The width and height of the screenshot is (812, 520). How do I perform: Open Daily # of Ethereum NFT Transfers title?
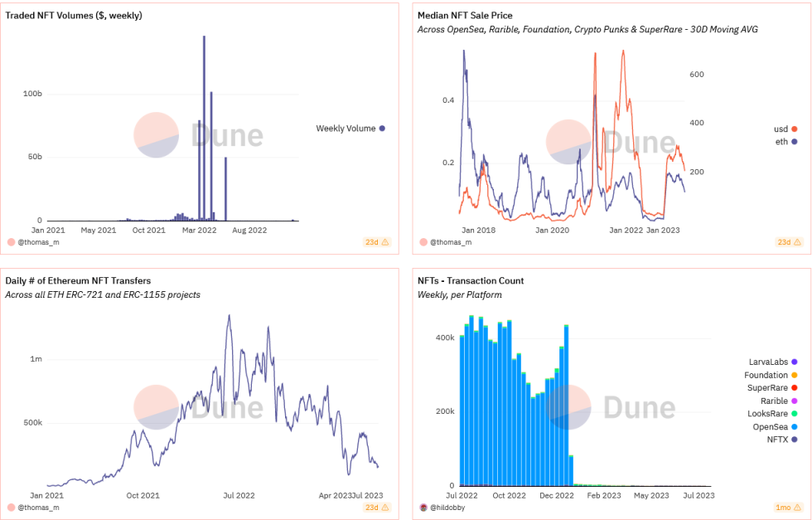[78, 281]
